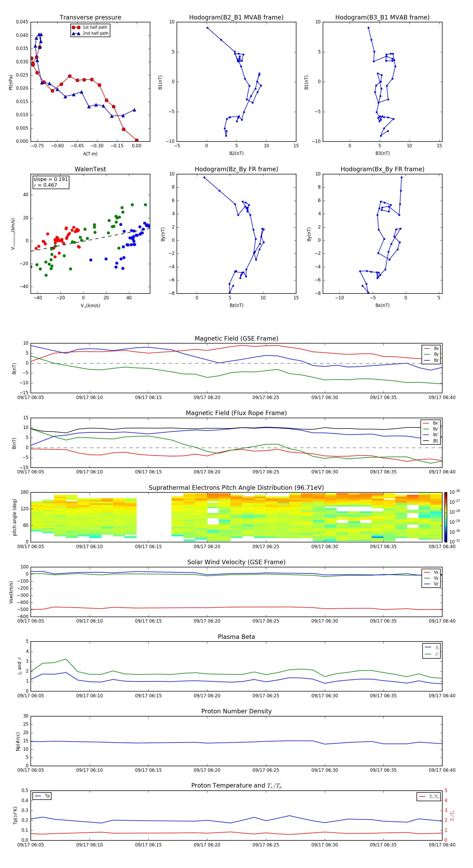Click the 10^-26 colorbar label

click(x=455, y=492)
